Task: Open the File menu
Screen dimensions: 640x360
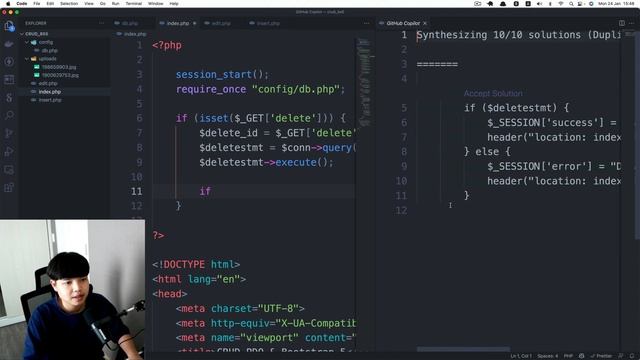Action: [x=37, y=4]
